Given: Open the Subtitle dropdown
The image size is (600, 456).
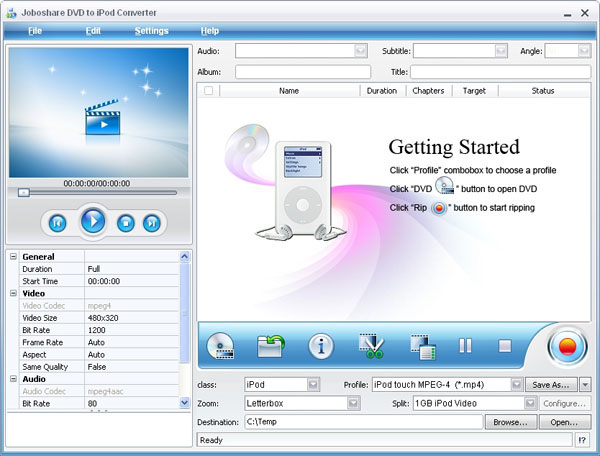Looking at the screenshot, I should tap(501, 50).
